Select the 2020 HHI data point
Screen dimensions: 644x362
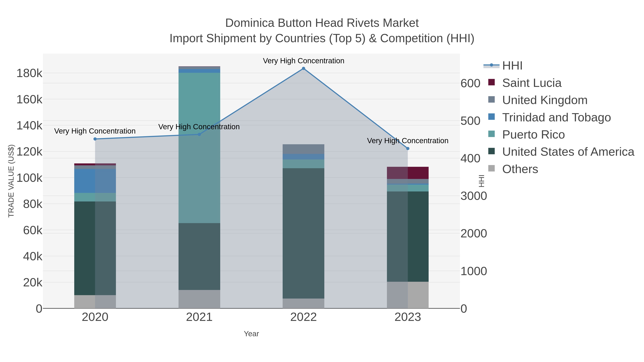pos(95,139)
